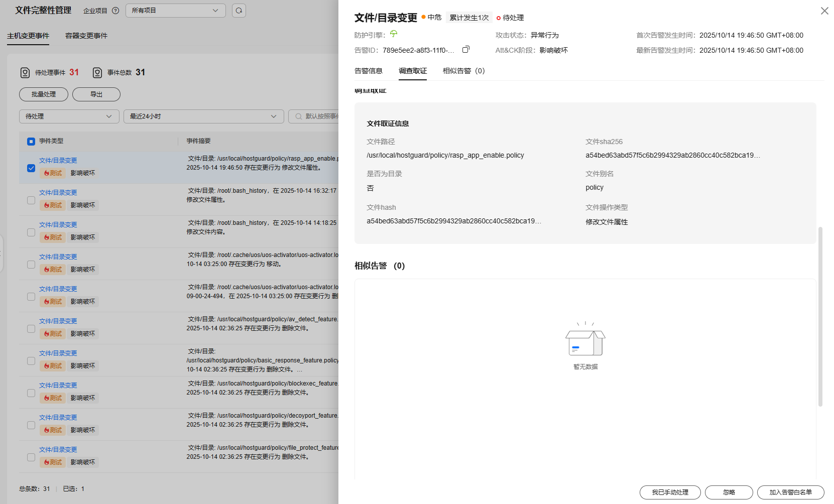Click the truncated 文件sha256 value
The height and width of the screenshot is (504, 834).
point(673,155)
